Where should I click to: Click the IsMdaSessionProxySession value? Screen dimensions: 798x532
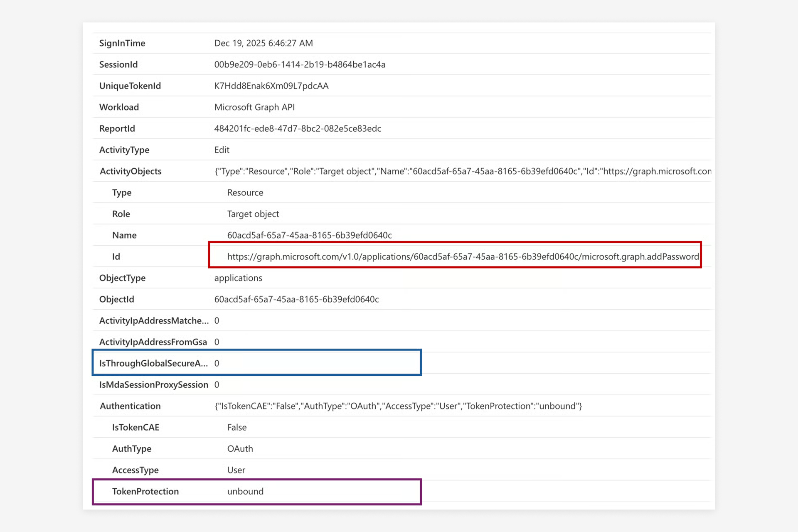tap(217, 384)
